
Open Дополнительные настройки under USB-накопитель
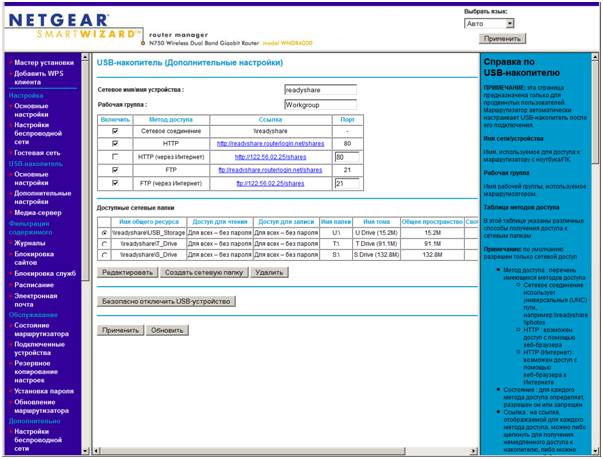click(43, 197)
